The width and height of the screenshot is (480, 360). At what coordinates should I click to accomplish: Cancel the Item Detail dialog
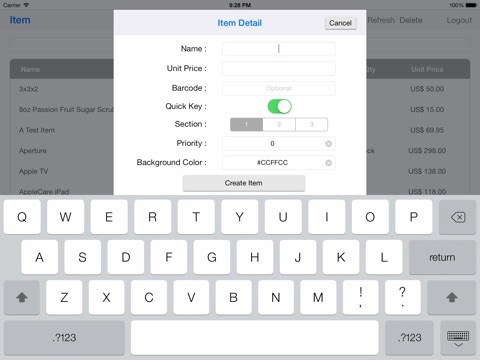(x=340, y=23)
